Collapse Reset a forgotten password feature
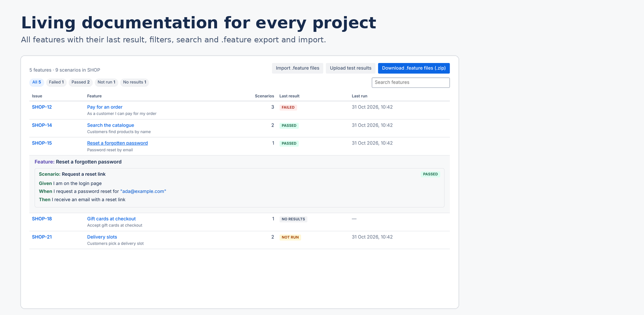The height and width of the screenshot is (315, 644). (x=117, y=143)
